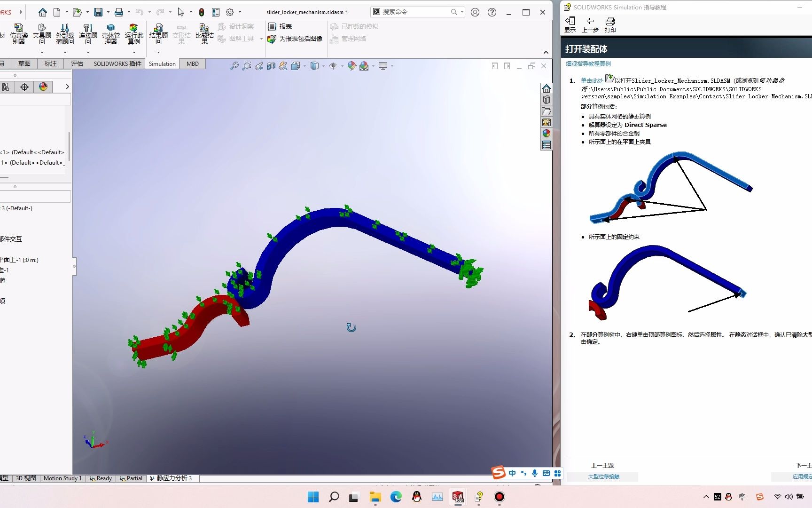Viewport: 812px width, 508px height.
Task: Click the 报表 report button
Action: coord(280,26)
